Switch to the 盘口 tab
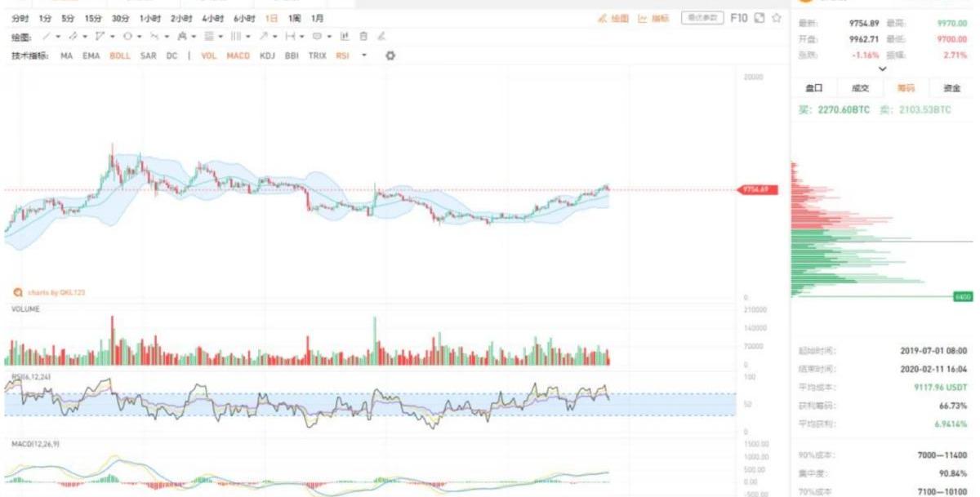The image size is (980, 497). pos(813,88)
